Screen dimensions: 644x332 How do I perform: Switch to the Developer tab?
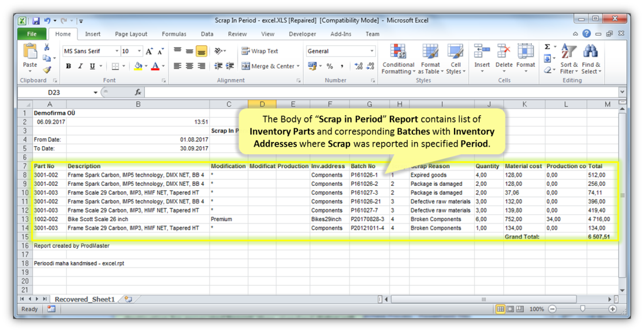tap(302, 34)
